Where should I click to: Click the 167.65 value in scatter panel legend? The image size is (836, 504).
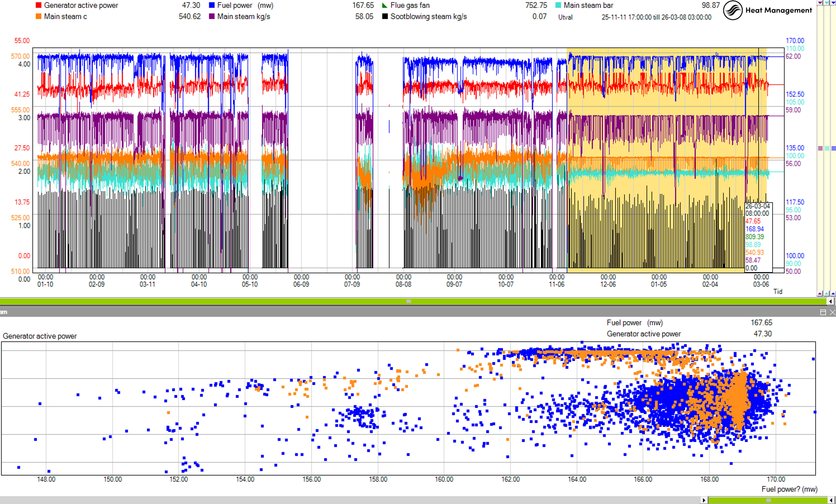[x=761, y=323]
